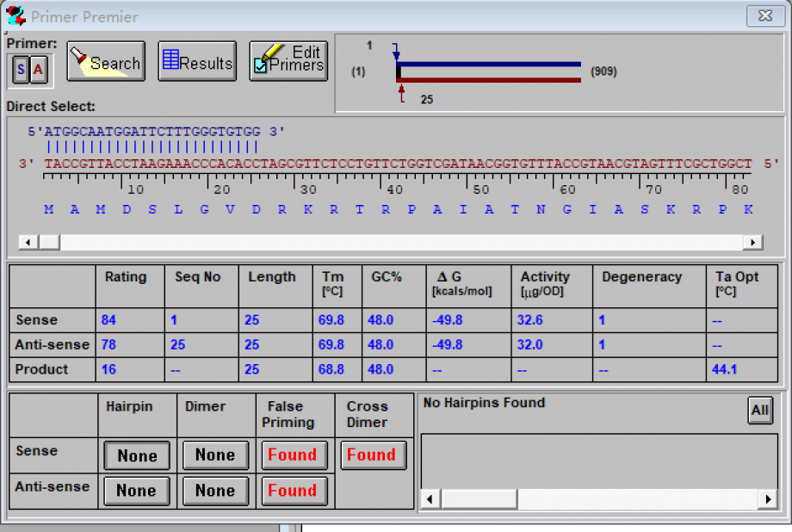
Task: Click the Search flashlight button
Action: coord(105,62)
